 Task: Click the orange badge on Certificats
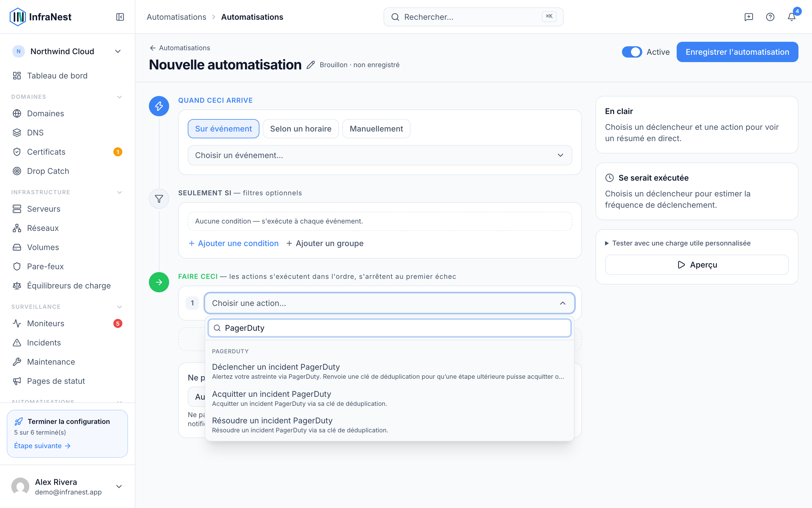click(x=118, y=152)
